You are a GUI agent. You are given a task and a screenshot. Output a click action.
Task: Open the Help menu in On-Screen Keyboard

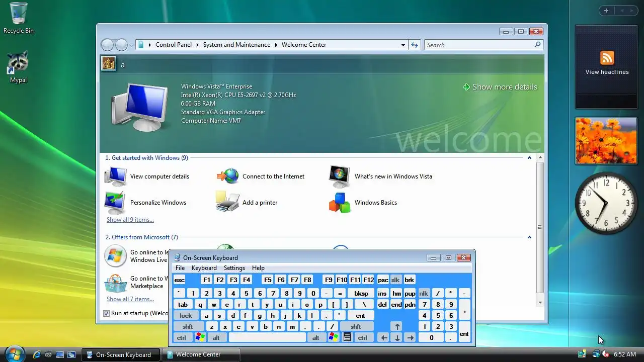(258, 268)
